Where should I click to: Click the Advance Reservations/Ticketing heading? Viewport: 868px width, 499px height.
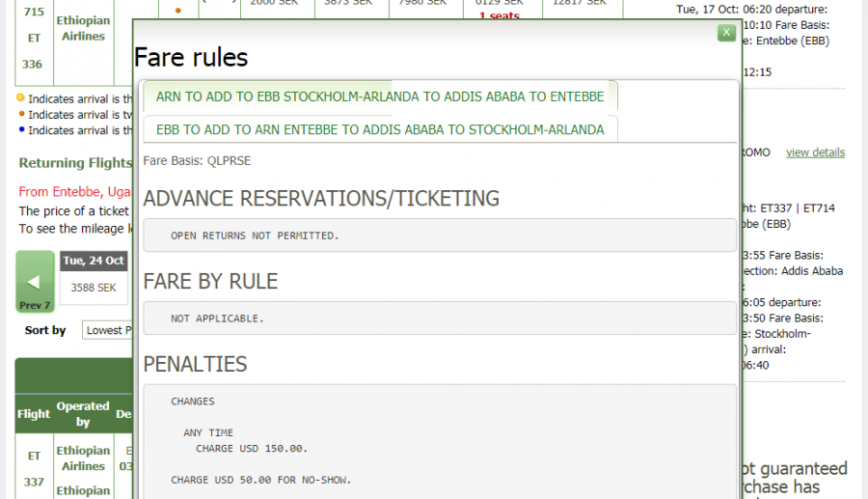(321, 199)
